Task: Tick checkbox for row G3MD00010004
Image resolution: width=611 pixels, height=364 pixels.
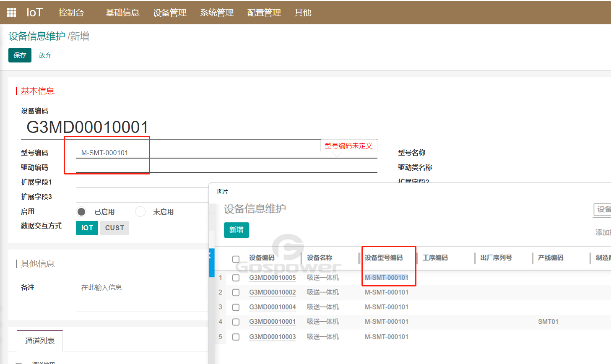Action: click(x=236, y=307)
